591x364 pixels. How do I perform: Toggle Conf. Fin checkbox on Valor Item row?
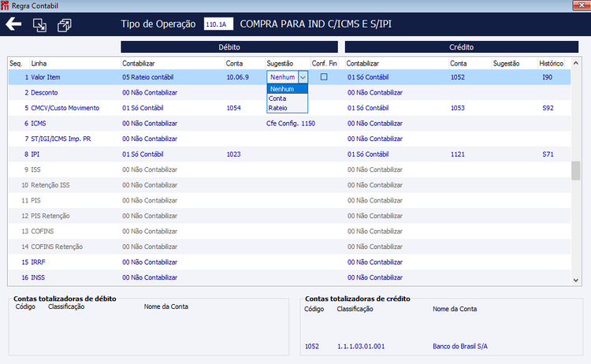[324, 77]
